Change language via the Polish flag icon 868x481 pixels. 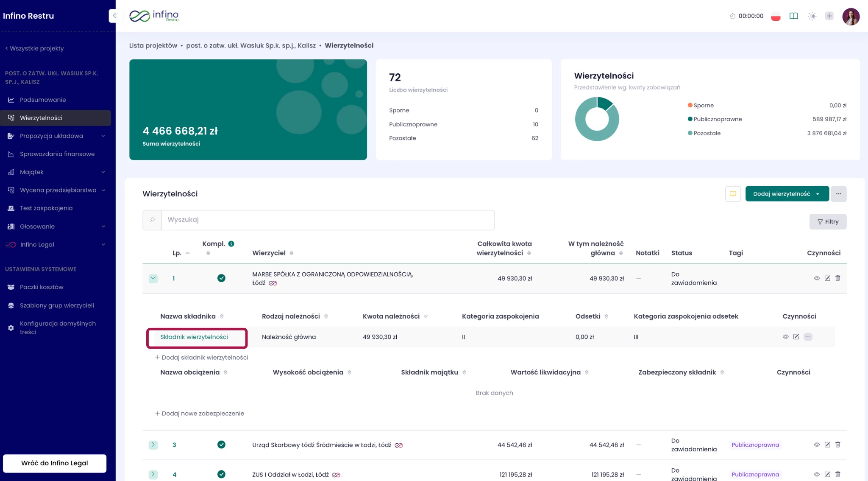click(x=776, y=16)
